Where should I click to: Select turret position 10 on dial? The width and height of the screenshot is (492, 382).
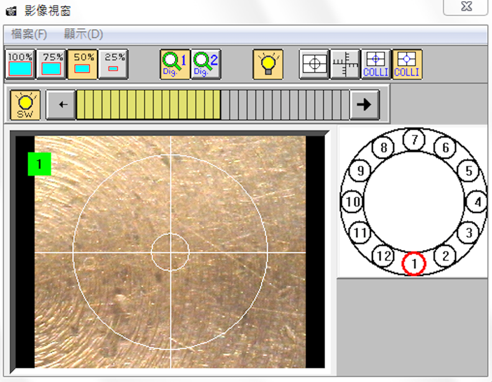[353, 202]
